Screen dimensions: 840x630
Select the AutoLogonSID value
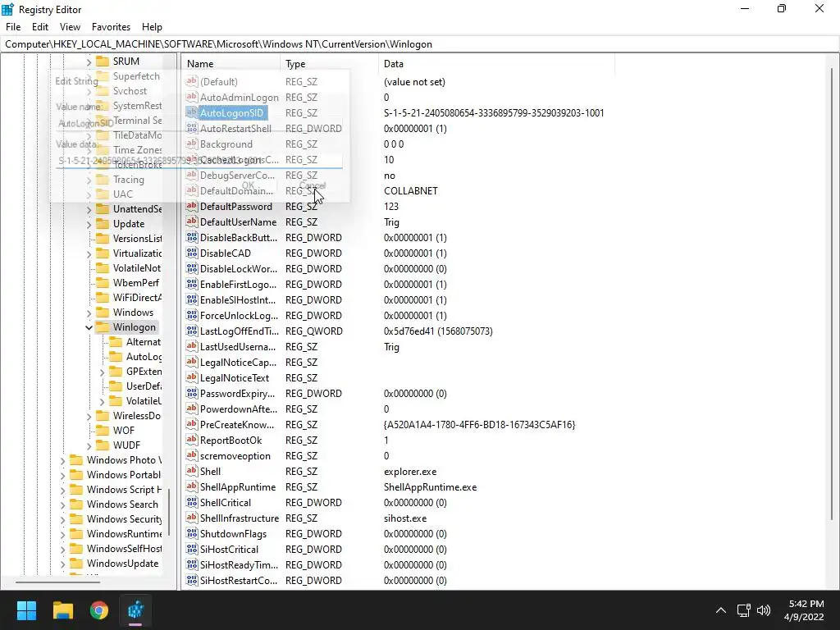pyautogui.click(x=232, y=113)
